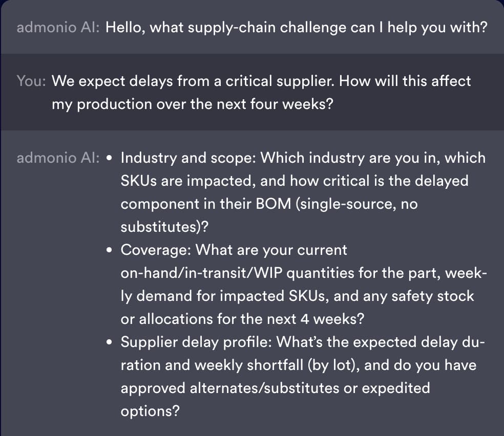
Task: Click the bullet dot before "Industry and scope"
Action: tap(110, 158)
